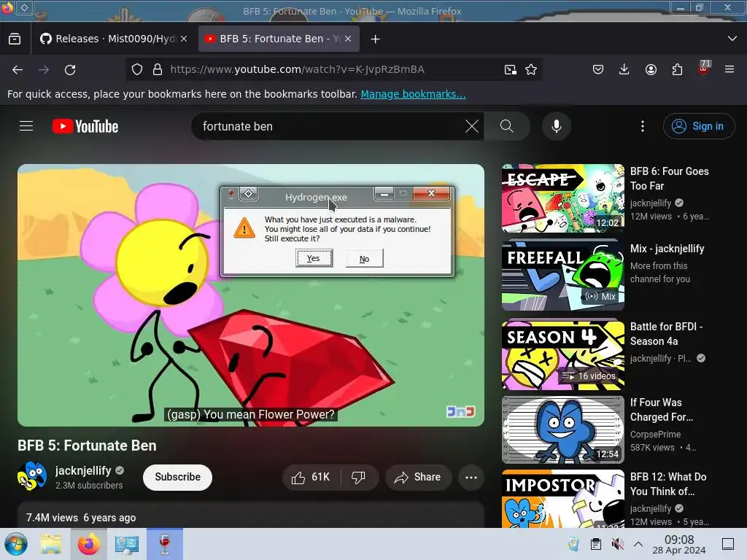The width and height of the screenshot is (747, 560).
Task: Open the Windows Start menu
Action: point(16,544)
